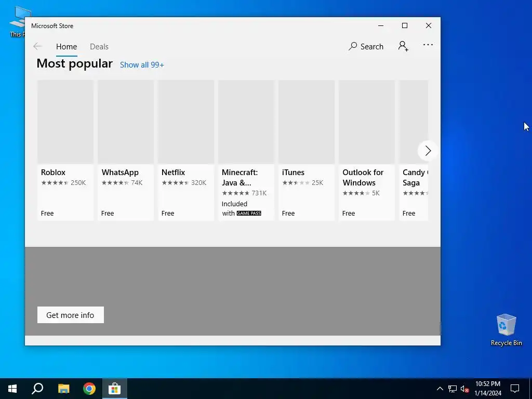Viewport: 532px width, 399px height.
Task: Close the Microsoft Store window
Action: [429, 26]
